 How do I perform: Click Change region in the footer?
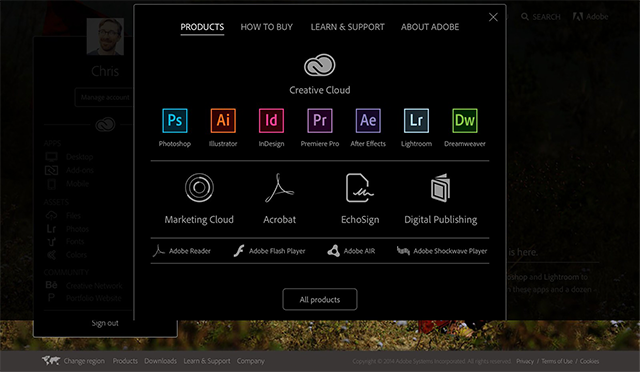84,361
